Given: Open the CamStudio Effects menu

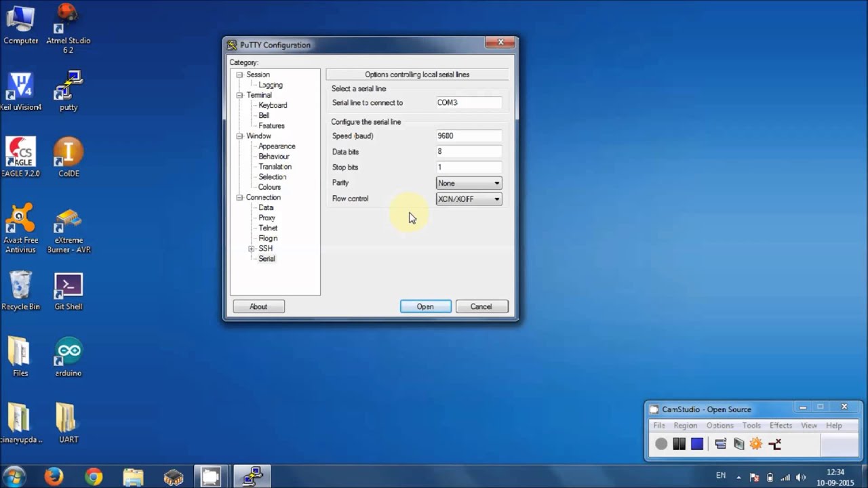Looking at the screenshot, I should coord(781,426).
